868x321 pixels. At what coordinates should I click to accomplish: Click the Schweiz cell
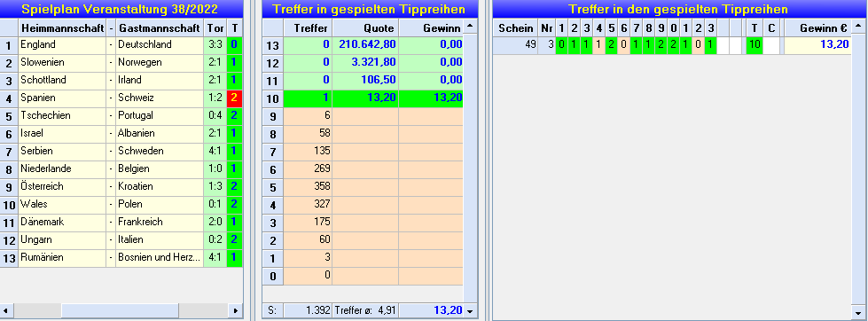coord(160,98)
